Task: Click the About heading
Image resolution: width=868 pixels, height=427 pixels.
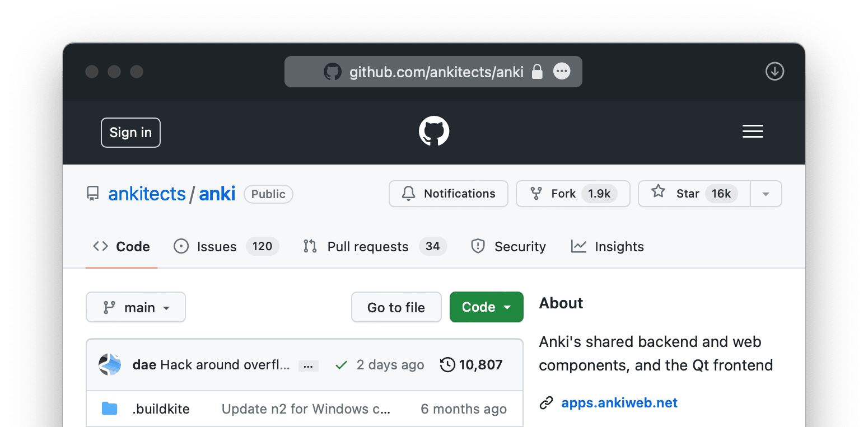Action: pos(561,303)
